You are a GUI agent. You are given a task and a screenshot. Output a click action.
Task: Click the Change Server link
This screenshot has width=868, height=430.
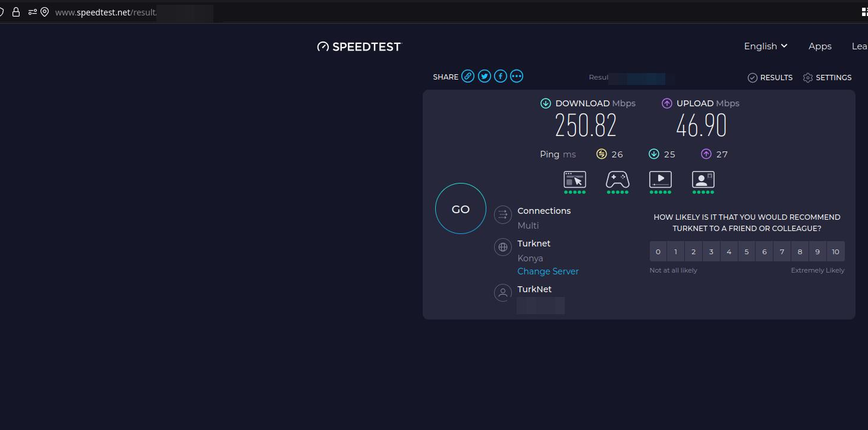pyautogui.click(x=548, y=271)
